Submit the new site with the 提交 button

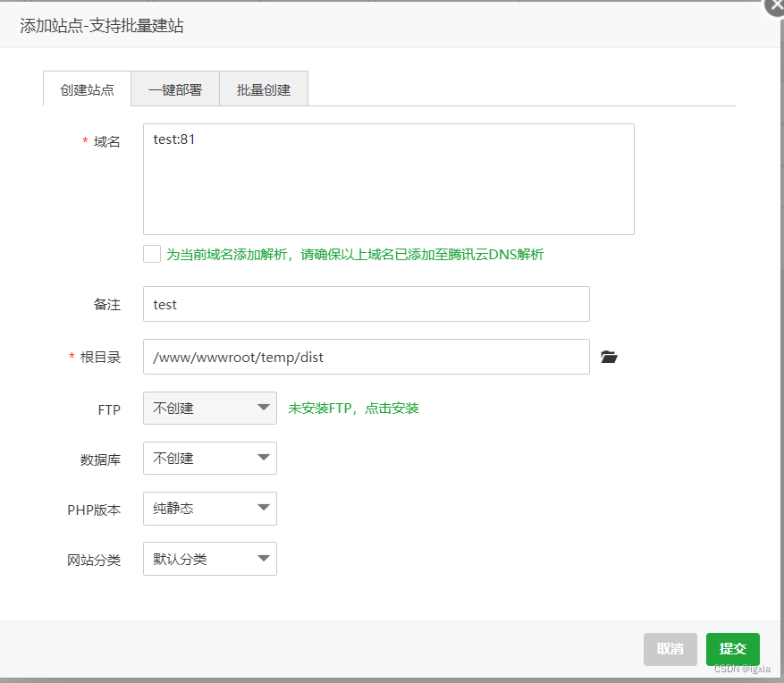(732, 649)
